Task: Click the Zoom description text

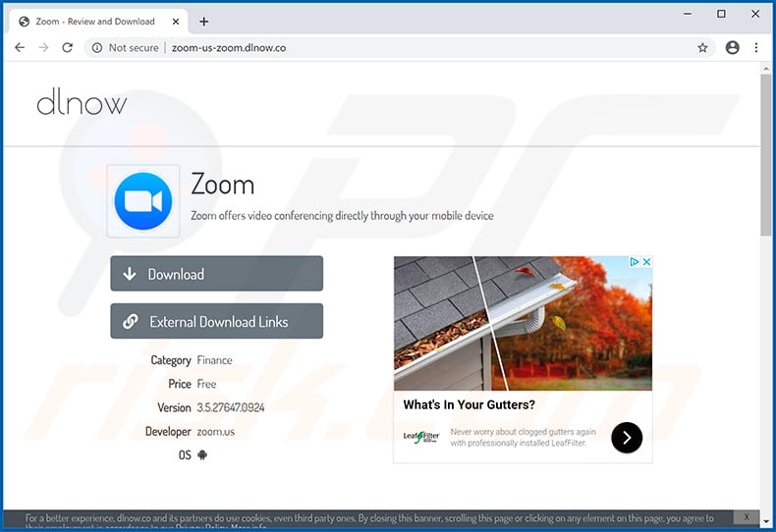Action: [x=342, y=216]
